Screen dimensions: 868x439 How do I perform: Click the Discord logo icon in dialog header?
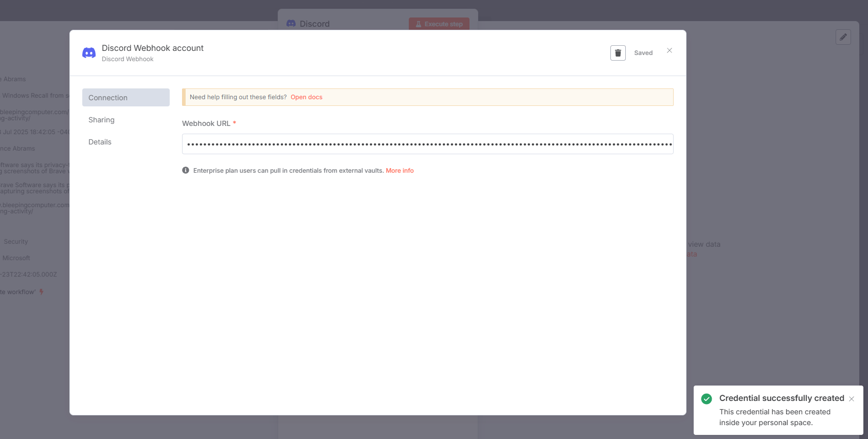click(x=89, y=53)
